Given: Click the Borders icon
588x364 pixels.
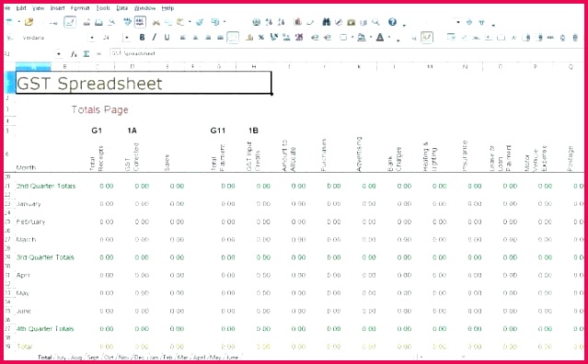Looking at the screenshot, I should [x=343, y=38].
